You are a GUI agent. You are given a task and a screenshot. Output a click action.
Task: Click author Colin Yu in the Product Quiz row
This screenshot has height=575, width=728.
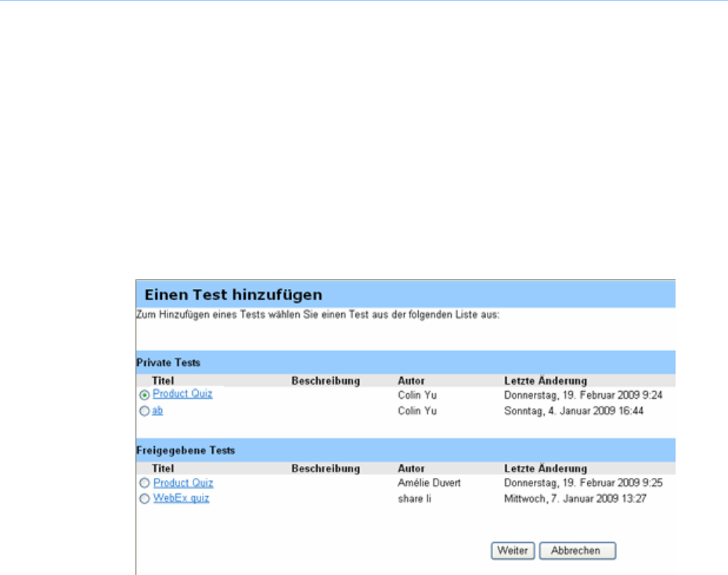(x=417, y=396)
